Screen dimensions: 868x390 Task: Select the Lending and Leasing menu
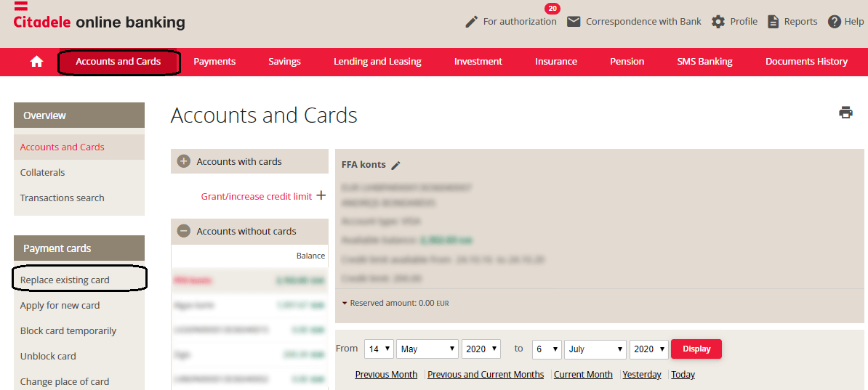tap(377, 62)
